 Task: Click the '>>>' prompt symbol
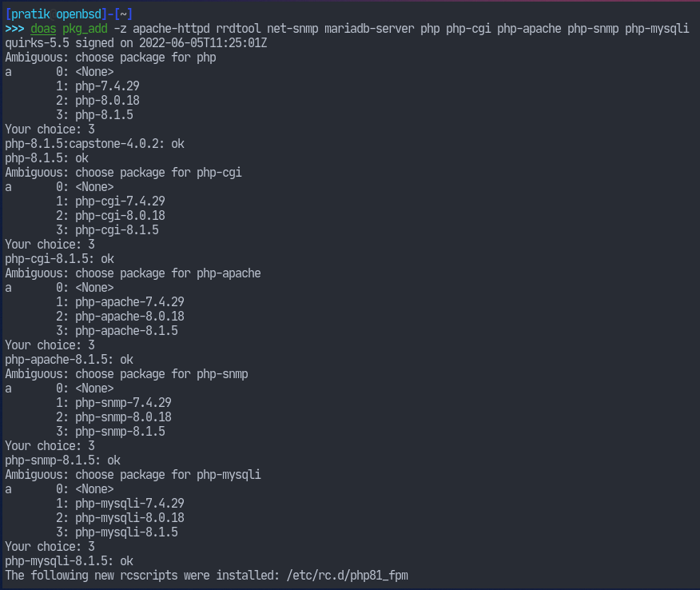coord(14,29)
